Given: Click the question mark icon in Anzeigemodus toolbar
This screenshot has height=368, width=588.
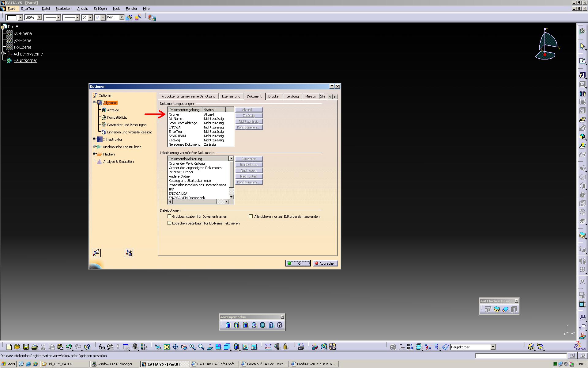Looking at the screenshot, I should point(280,325).
